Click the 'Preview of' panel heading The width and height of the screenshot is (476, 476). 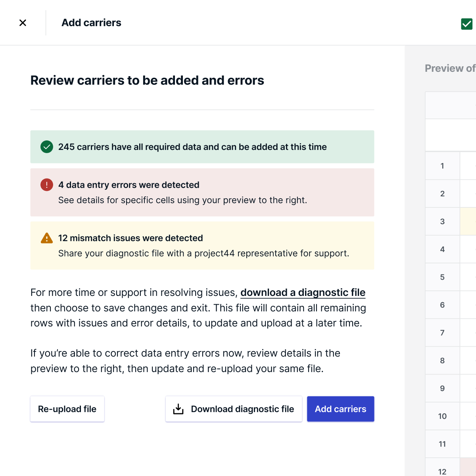click(x=450, y=68)
